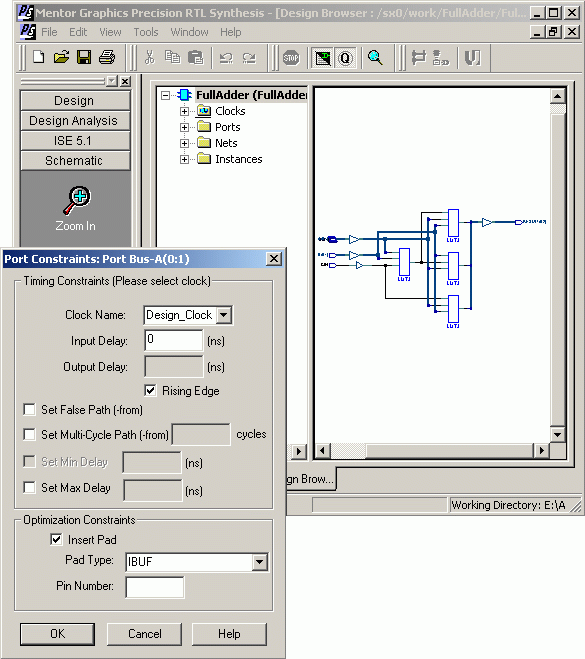Click the Q toolbar icon
The height and width of the screenshot is (659, 585).
click(345, 58)
